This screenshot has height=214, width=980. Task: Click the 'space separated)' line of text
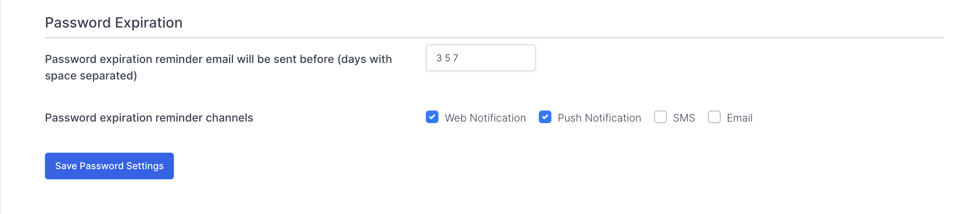click(91, 76)
